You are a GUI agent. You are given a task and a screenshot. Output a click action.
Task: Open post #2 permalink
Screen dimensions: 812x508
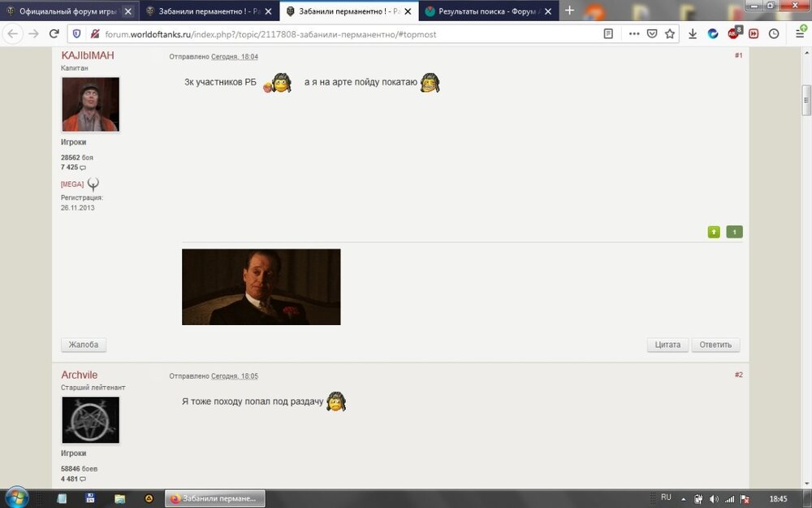738,374
